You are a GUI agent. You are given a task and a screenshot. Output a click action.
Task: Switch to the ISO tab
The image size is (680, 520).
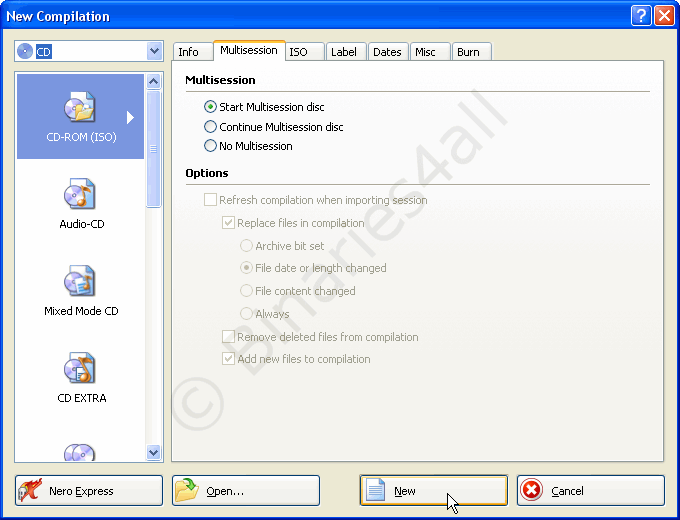tap(298, 52)
